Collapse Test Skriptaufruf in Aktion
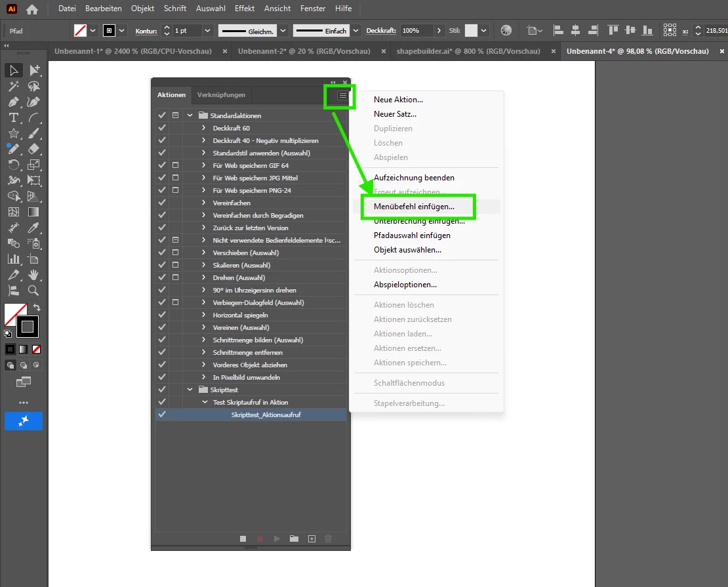Screen dimensions: 728x587 (204, 402)
